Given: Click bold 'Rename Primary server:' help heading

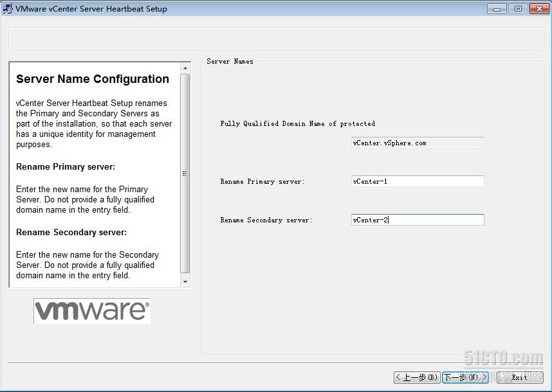Looking at the screenshot, I should 66,166.
